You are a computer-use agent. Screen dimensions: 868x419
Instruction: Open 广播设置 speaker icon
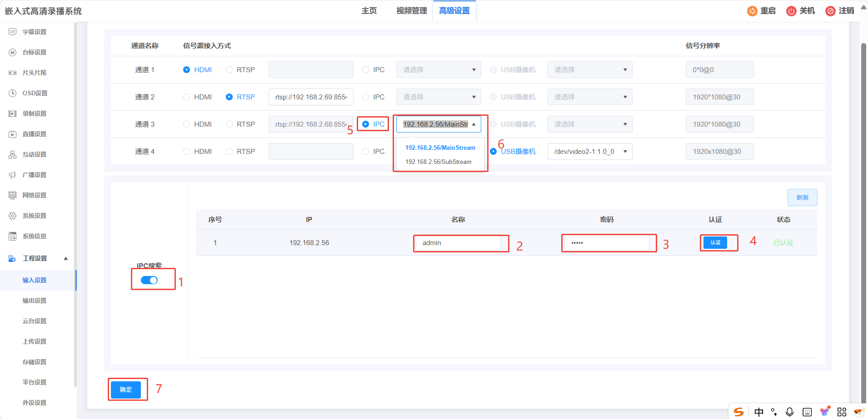click(13, 175)
